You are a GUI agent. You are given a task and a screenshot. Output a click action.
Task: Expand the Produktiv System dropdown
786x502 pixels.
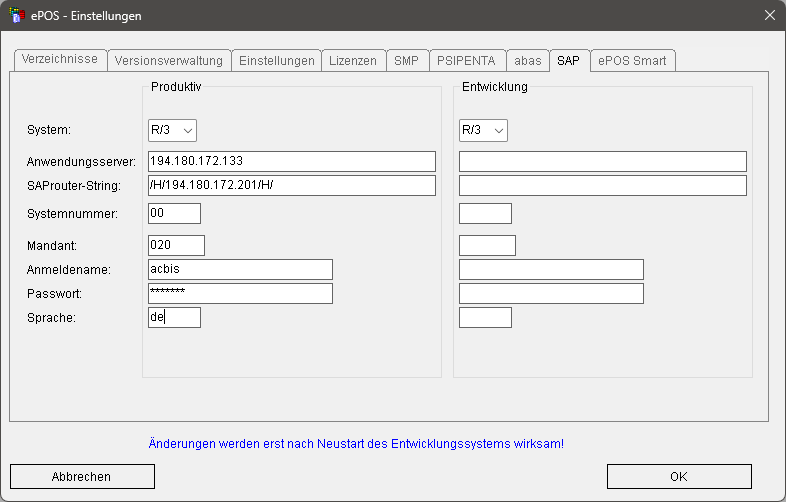172,130
